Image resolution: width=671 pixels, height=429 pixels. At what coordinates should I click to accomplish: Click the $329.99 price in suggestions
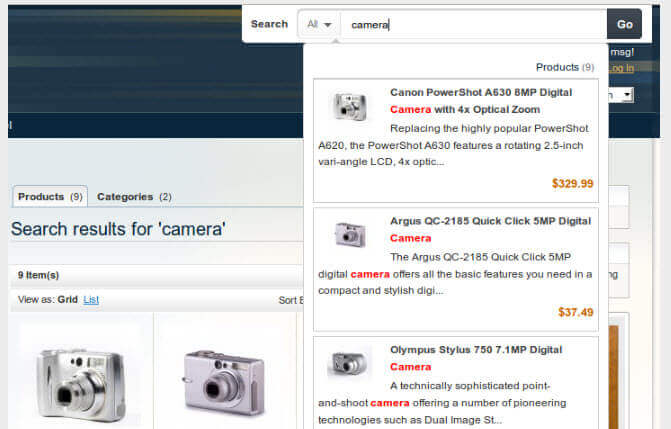coord(572,183)
